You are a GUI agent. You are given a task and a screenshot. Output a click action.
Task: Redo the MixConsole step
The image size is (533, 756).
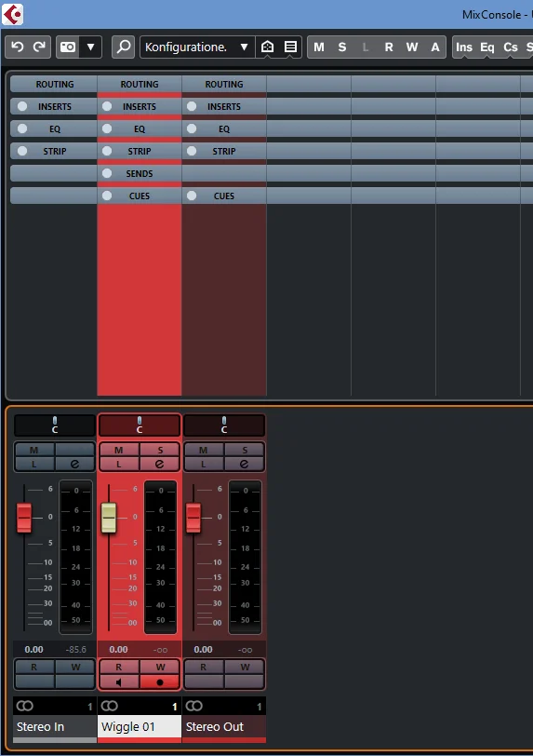tap(39, 47)
